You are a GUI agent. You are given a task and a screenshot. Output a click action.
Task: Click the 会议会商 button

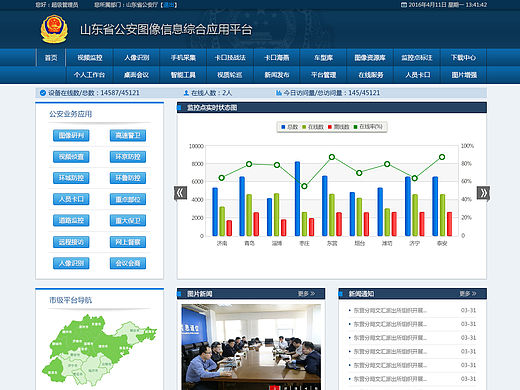[x=128, y=263]
